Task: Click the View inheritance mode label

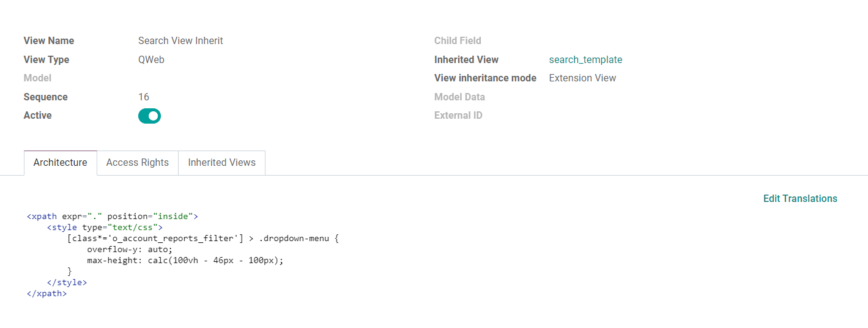Action: click(x=485, y=78)
